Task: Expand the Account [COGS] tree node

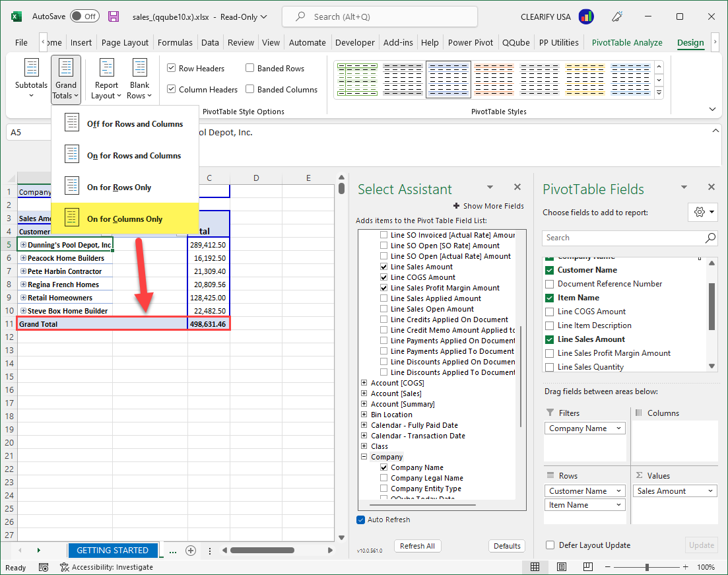Action: pos(364,383)
